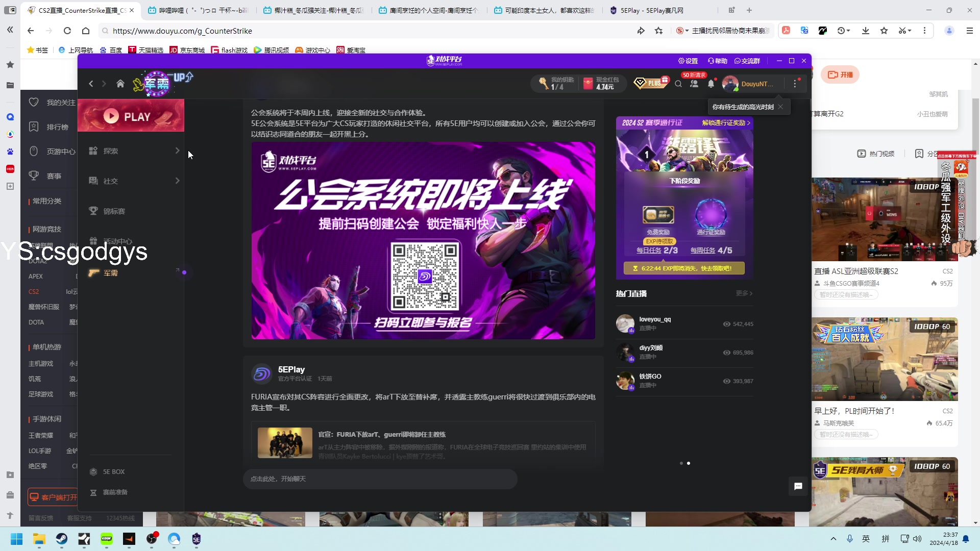The height and width of the screenshot is (551, 980).
Task: Open 排行榜 in Douyu sidebar
Action: pos(48,127)
